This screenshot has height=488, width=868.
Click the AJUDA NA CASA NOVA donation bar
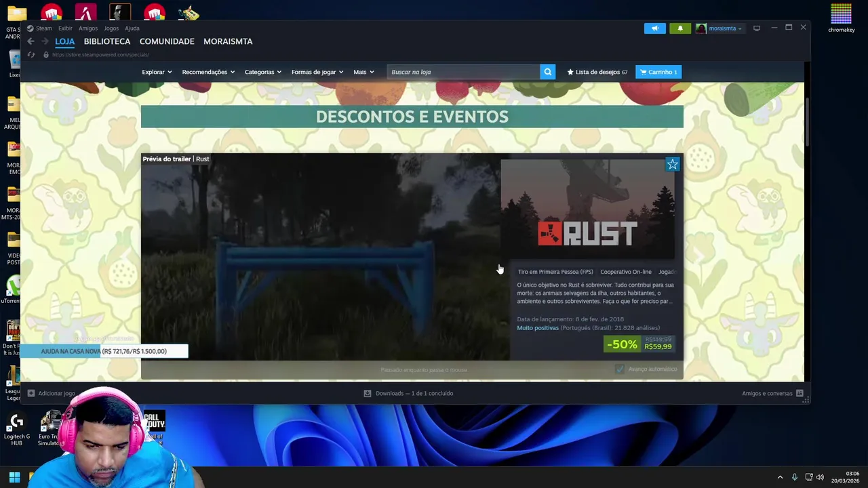pos(104,351)
